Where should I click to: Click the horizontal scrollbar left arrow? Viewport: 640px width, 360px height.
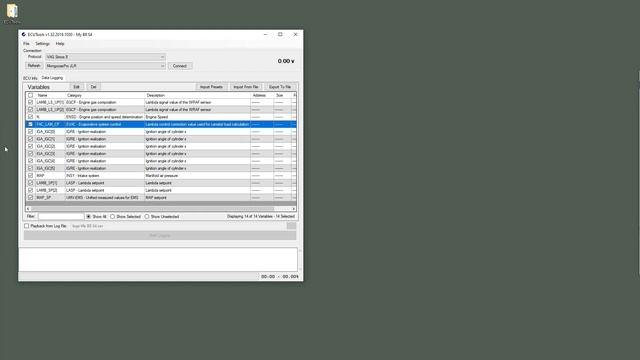point(28,209)
